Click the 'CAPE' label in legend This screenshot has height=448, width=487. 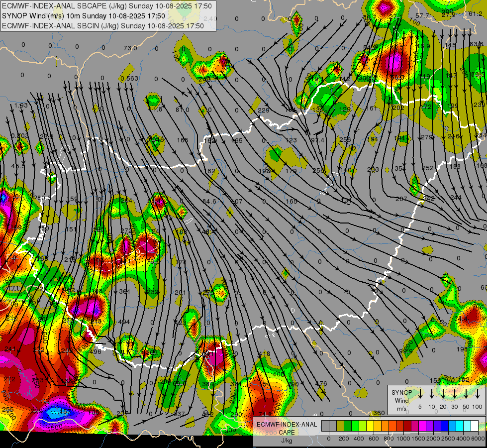tap(287, 433)
